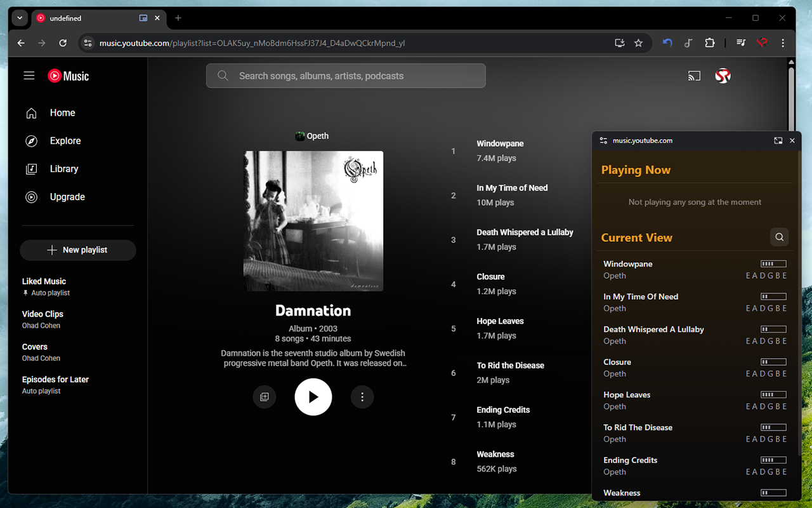Image resolution: width=812 pixels, height=508 pixels.
Task: Open the Chrome three-dot menu
Action: 783,43
